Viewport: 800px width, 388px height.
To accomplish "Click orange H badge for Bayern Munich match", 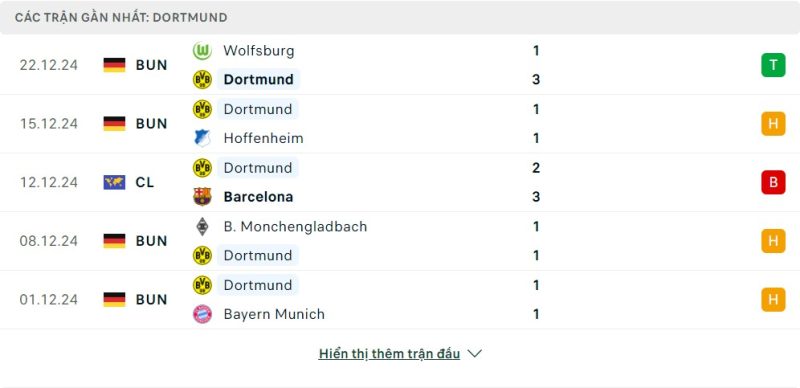I will click(x=773, y=300).
